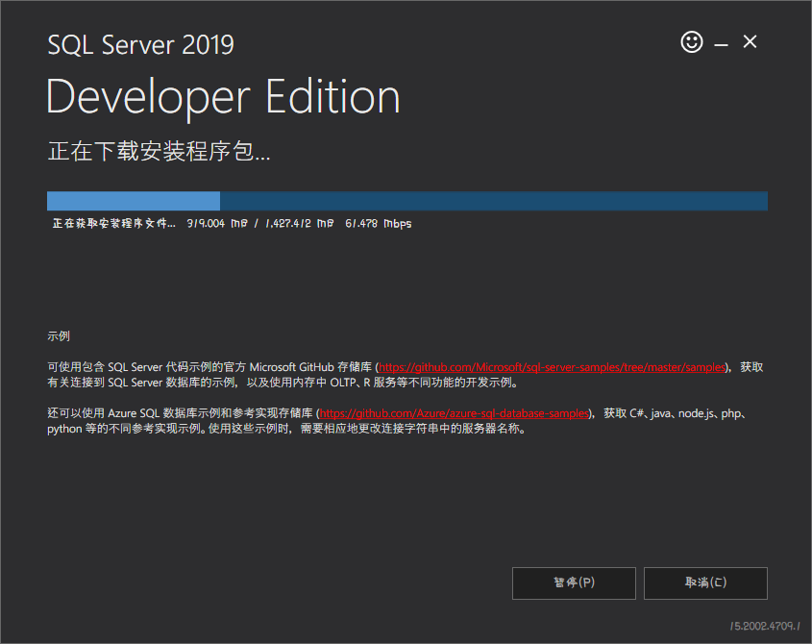The image size is (812, 644).
Task: Click the 1,427.412 MB total size text
Action: coord(299,224)
